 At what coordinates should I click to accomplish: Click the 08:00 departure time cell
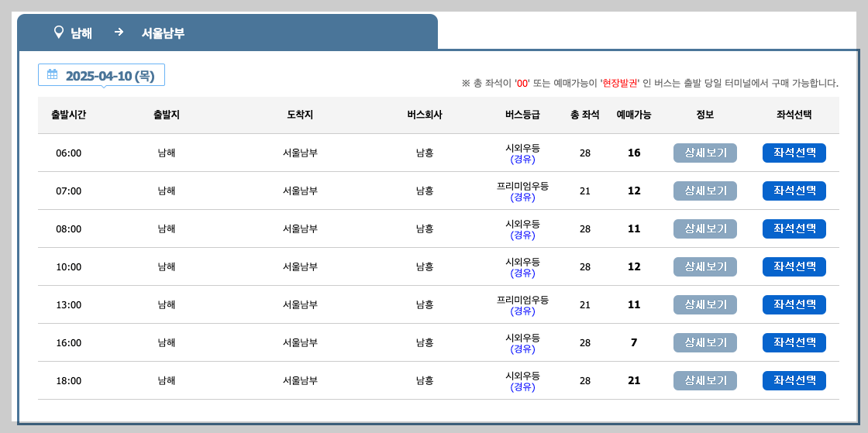point(69,229)
